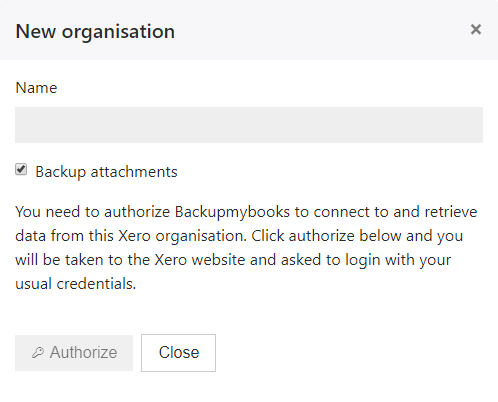Viewport: 498px width, 402px height.
Task: Click the Authorize button
Action: (x=74, y=353)
